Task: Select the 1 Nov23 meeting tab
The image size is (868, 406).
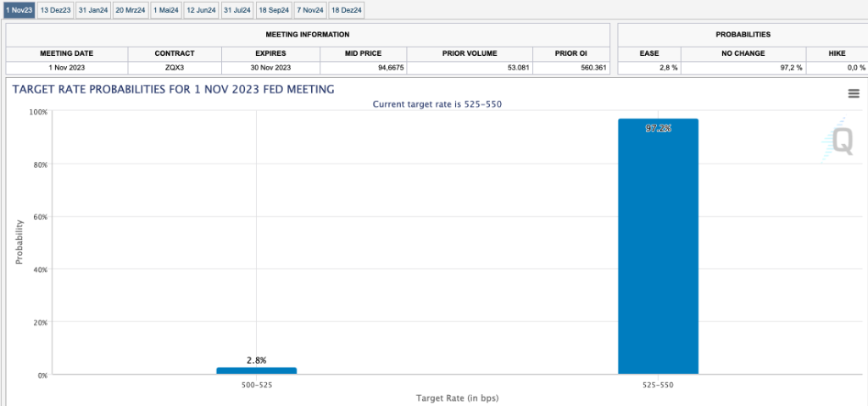Action: (x=18, y=10)
